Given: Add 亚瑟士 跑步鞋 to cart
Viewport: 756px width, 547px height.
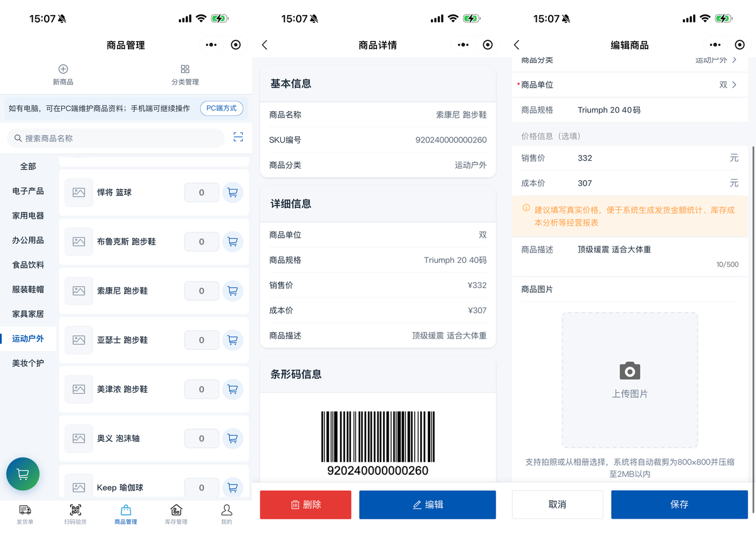Looking at the screenshot, I should [x=232, y=340].
